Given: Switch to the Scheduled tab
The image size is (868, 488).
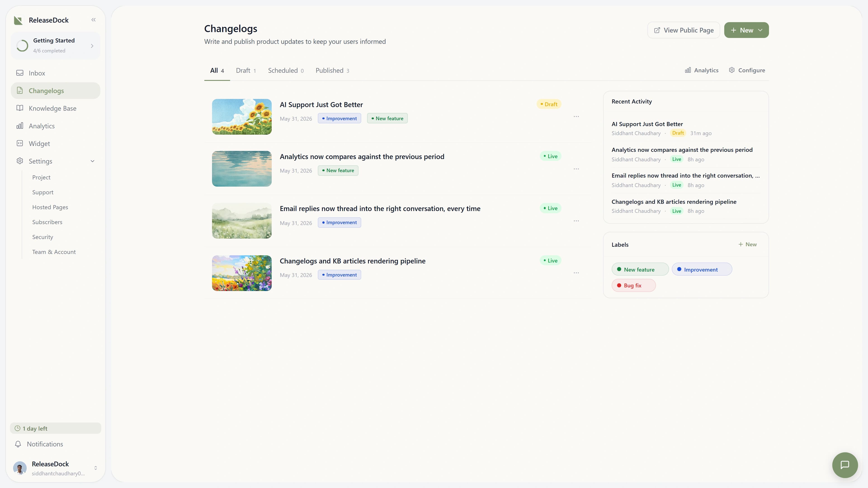Looking at the screenshot, I should [x=286, y=70].
